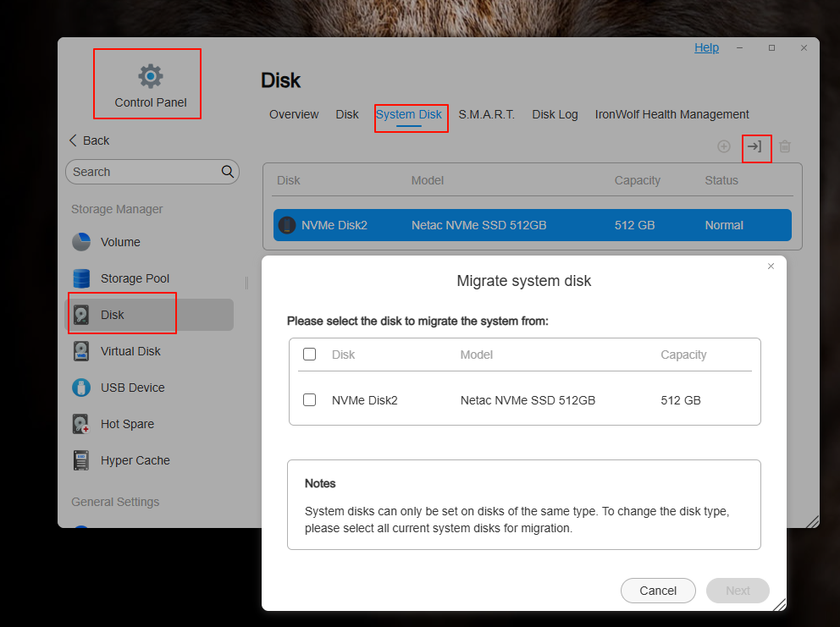Viewport: 840px width, 627px height.
Task: Select the Disk sidebar item
Action: pyautogui.click(x=149, y=315)
